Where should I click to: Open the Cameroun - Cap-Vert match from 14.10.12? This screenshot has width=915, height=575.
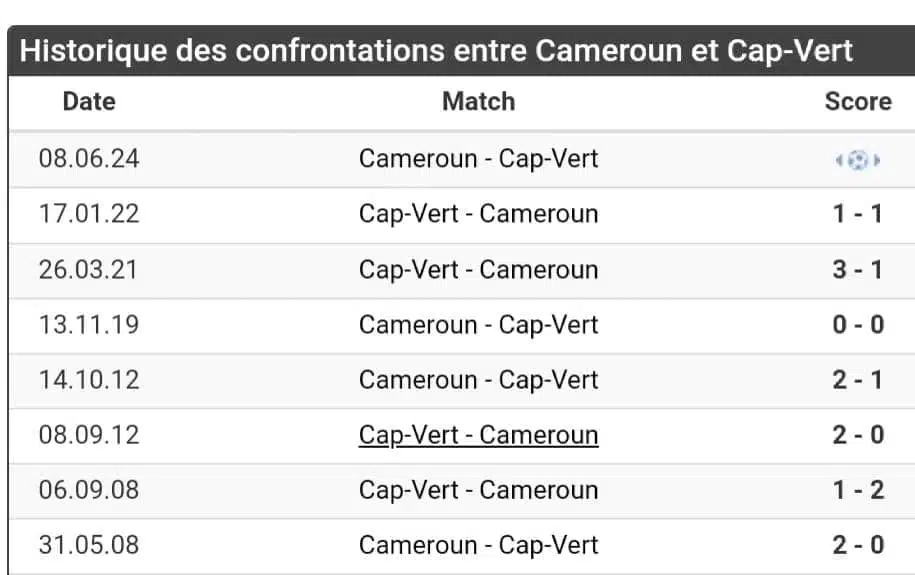tap(479, 380)
